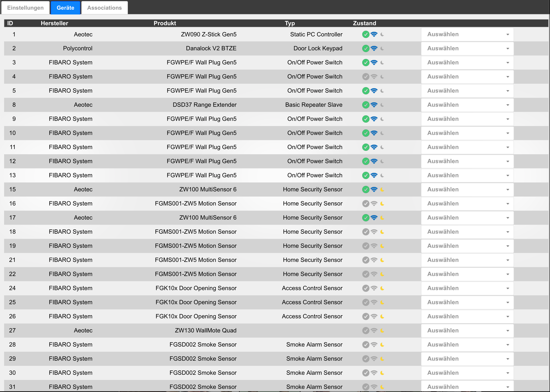Click the green check icon for device 1
The height and width of the screenshot is (392, 550).
(366, 35)
